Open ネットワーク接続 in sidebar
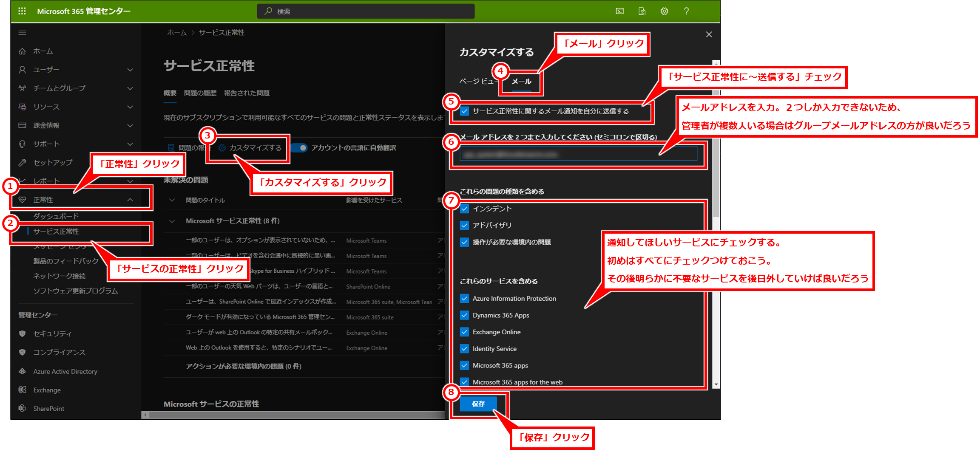The image size is (980, 452). coord(60,276)
